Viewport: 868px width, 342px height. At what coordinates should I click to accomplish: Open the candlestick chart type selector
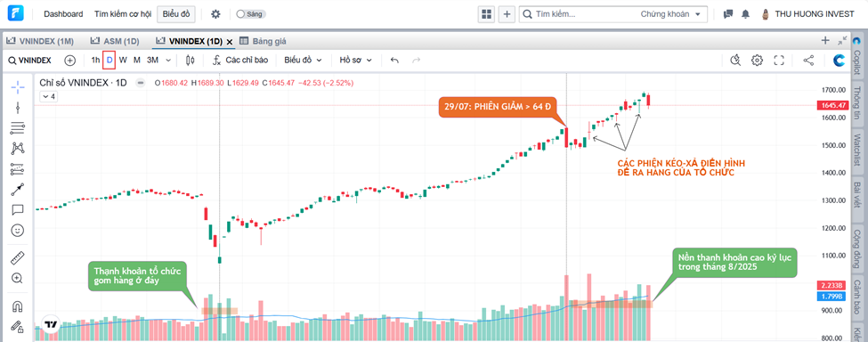[191, 60]
